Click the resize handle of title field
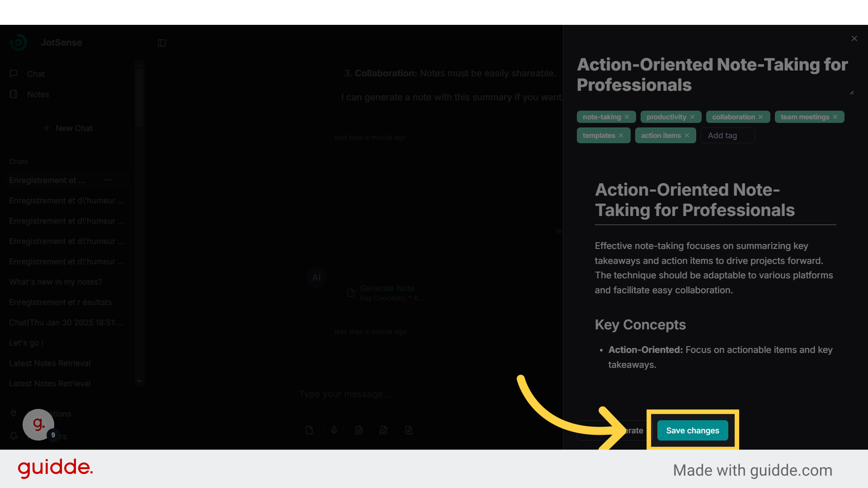The width and height of the screenshot is (868, 488). pos(852,93)
